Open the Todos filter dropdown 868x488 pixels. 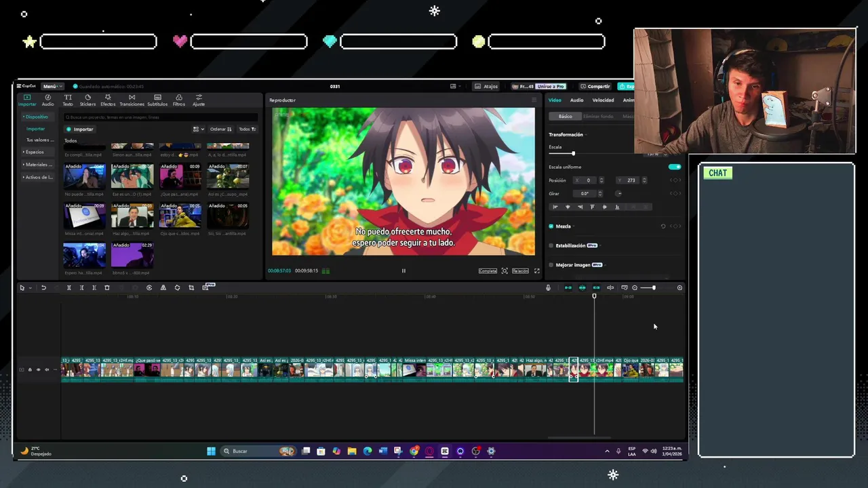click(x=247, y=129)
